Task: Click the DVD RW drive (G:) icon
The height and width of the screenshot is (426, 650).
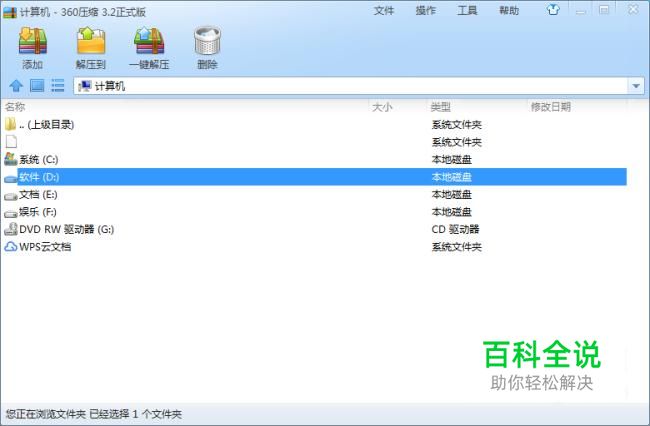Action: 11,229
